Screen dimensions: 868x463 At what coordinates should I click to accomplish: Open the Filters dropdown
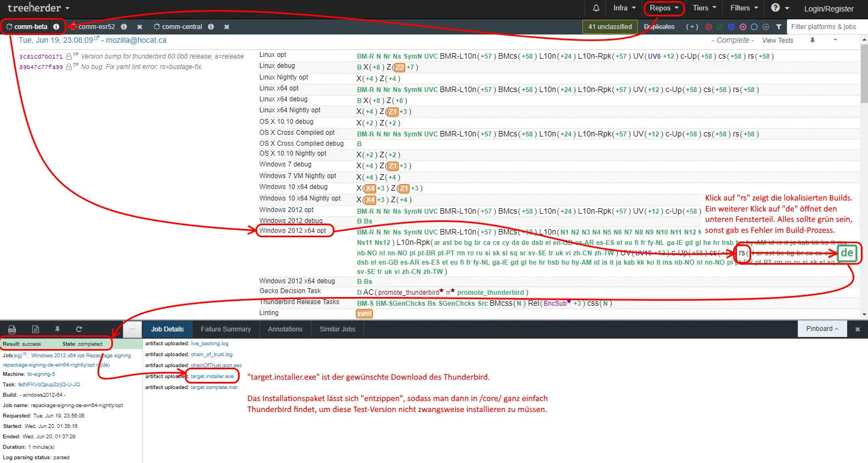(x=744, y=8)
